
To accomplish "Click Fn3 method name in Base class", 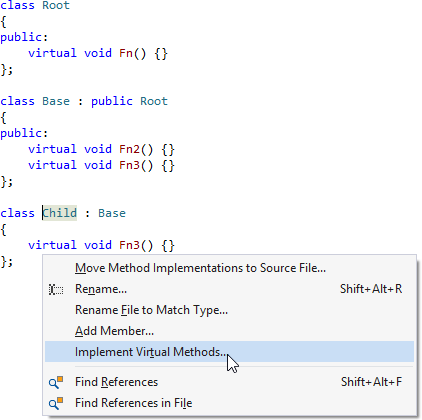I will pos(129,165).
